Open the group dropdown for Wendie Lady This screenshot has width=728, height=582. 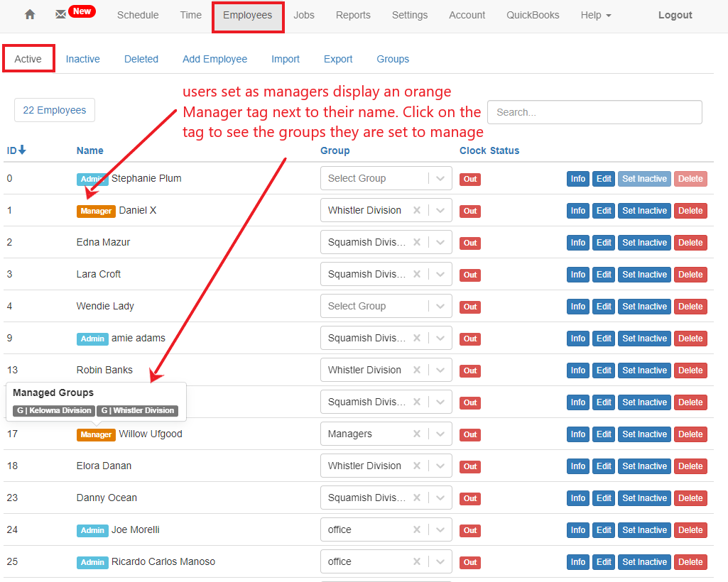point(440,306)
